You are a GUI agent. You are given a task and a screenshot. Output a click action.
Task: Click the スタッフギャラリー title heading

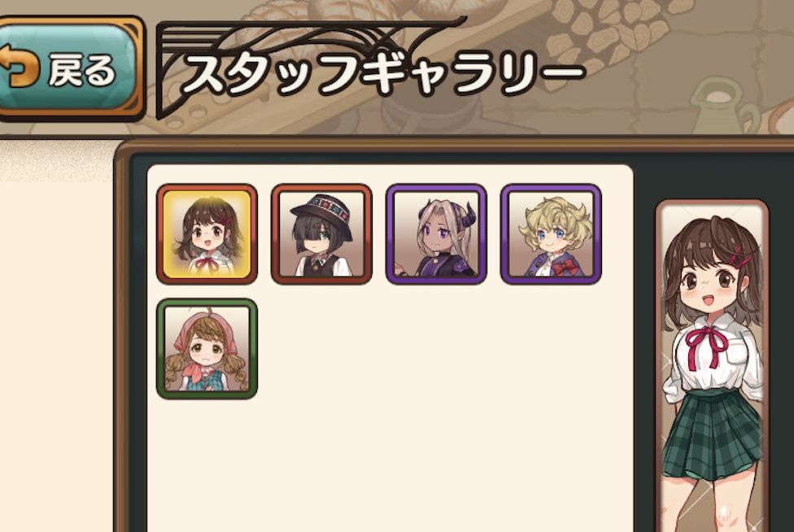(383, 74)
